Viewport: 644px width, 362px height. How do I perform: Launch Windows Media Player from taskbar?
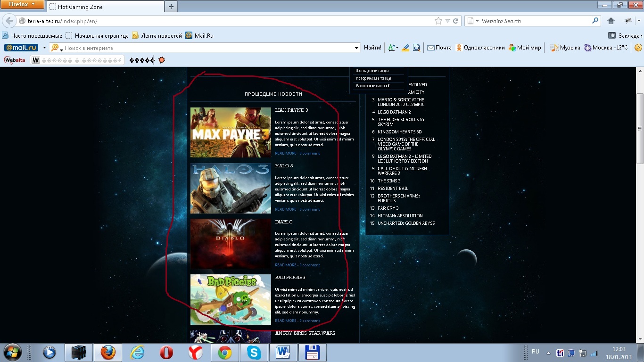tap(50, 353)
